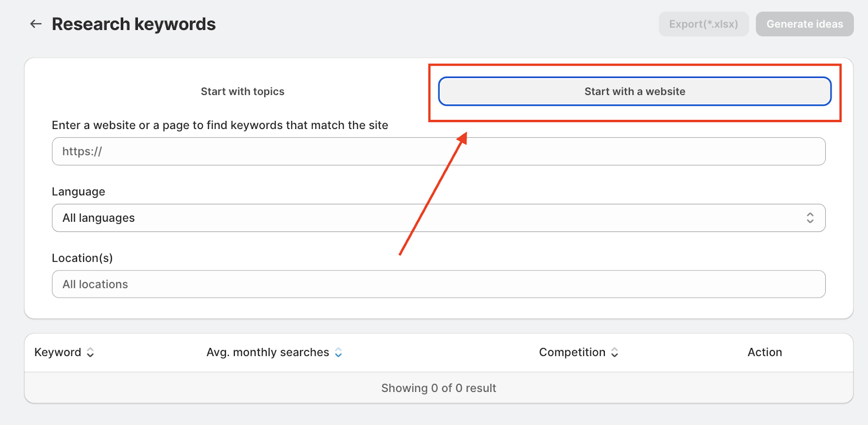The image size is (868, 425).
Task: Click the Research keywords page title
Action: click(133, 24)
